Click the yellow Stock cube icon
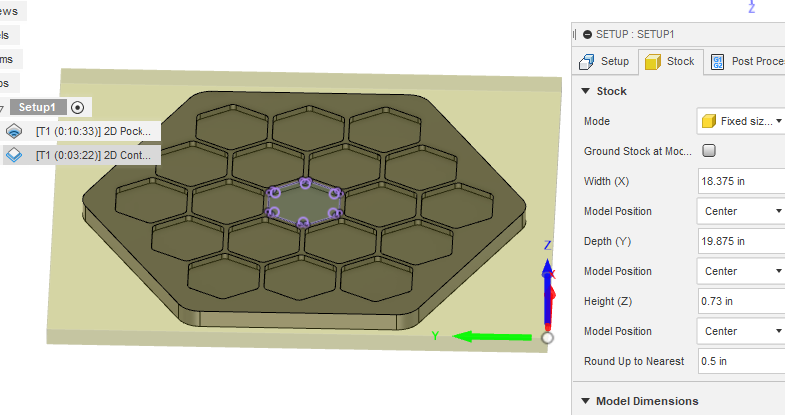Screen dimensions: 785x415 652,62
